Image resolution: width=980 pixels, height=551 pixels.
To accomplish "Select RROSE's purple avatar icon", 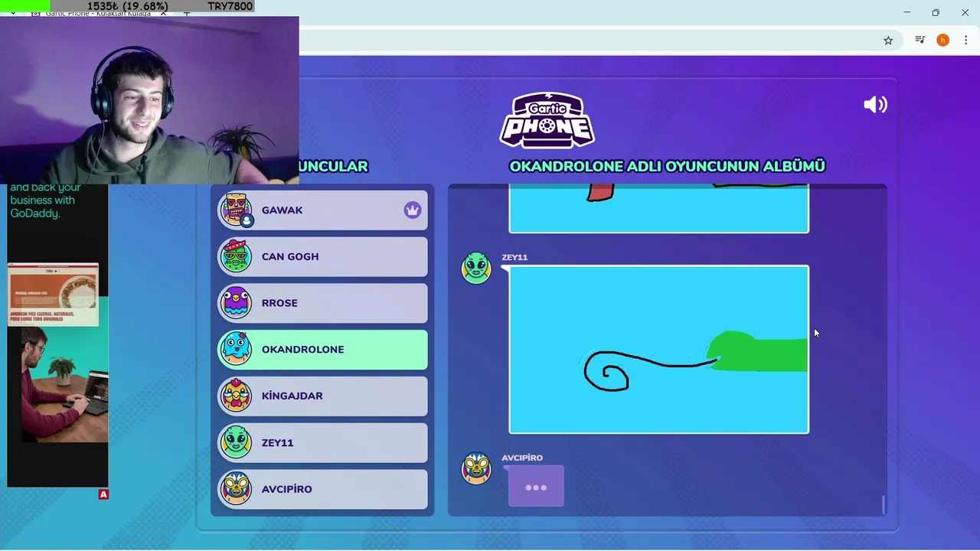I will [236, 303].
